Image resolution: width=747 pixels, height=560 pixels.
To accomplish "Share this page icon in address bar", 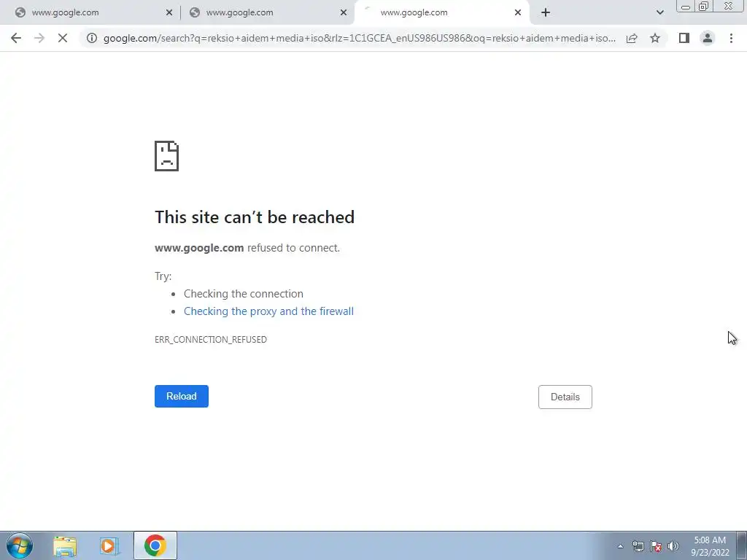I will (632, 38).
